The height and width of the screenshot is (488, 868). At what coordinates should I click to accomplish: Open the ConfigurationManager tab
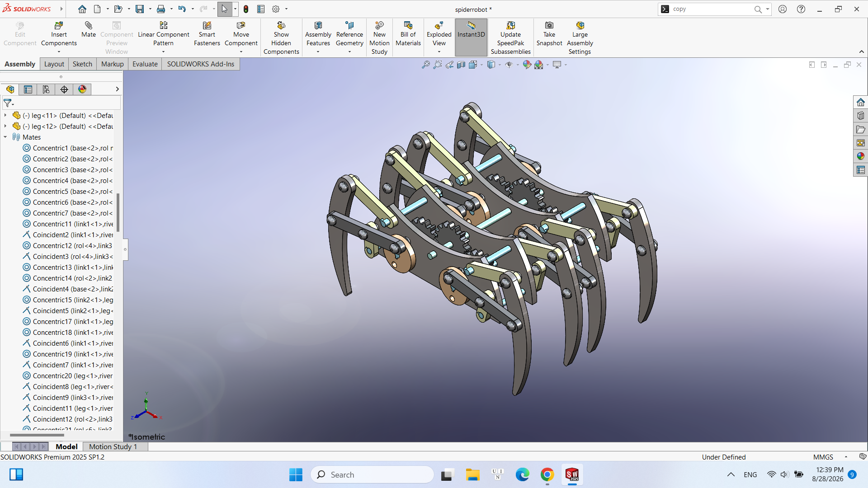pyautogui.click(x=46, y=89)
